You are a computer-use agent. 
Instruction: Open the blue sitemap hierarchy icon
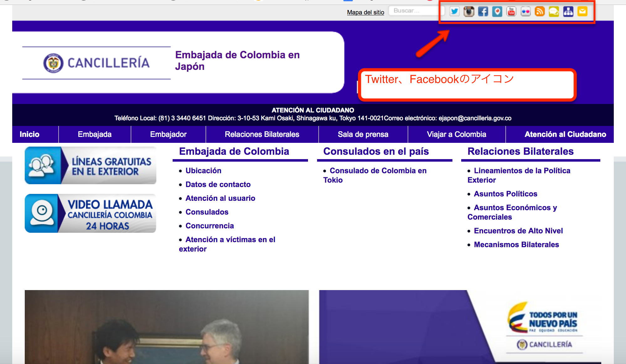[568, 12]
